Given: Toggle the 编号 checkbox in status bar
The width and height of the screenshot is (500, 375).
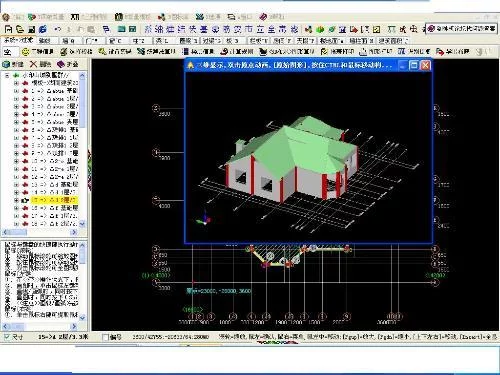Looking at the screenshot, I should [x=105, y=337].
